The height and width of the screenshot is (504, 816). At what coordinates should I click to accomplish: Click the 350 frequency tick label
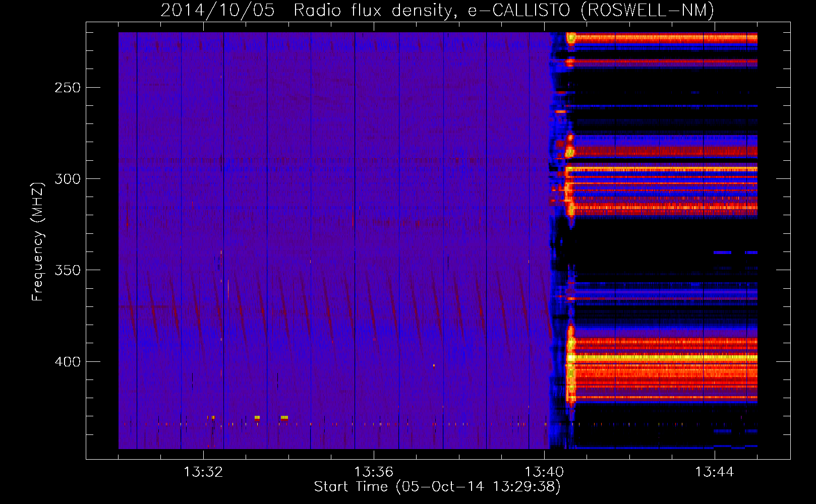click(68, 270)
